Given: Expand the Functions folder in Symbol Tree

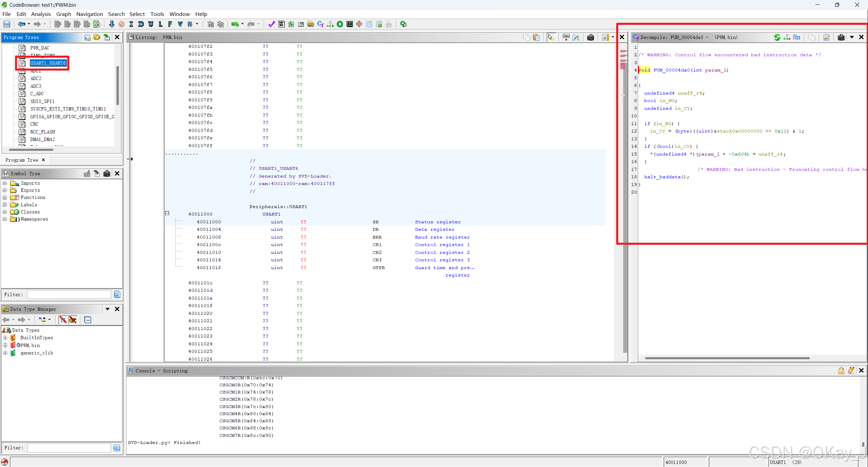Looking at the screenshot, I should [x=5, y=197].
